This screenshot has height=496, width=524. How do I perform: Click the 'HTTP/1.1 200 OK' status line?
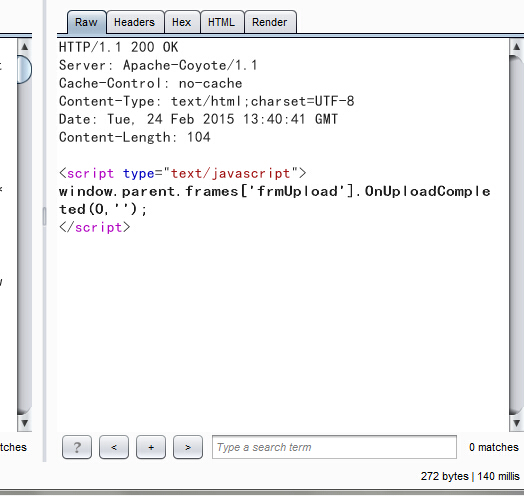tap(119, 47)
